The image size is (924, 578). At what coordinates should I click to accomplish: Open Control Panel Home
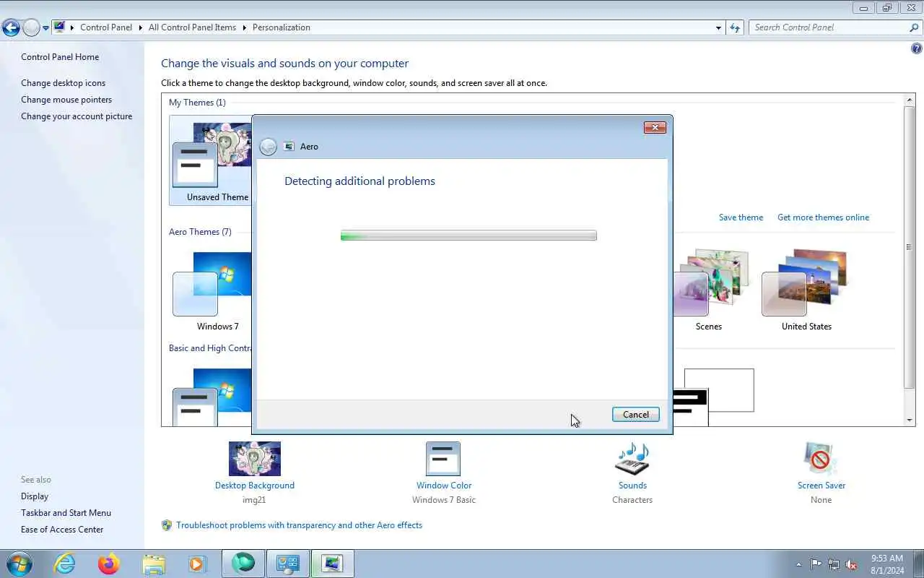click(60, 57)
